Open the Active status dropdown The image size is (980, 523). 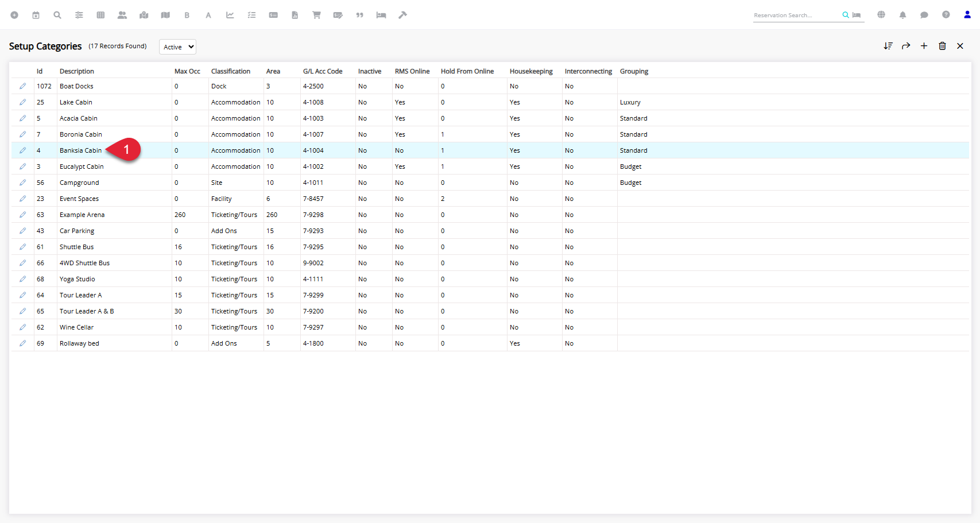point(177,47)
